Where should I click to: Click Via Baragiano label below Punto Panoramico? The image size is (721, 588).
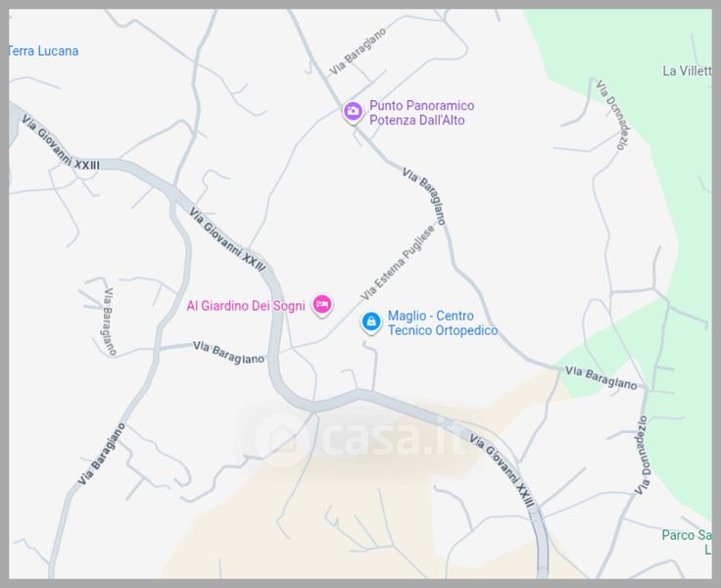click(x=424, y=196)
